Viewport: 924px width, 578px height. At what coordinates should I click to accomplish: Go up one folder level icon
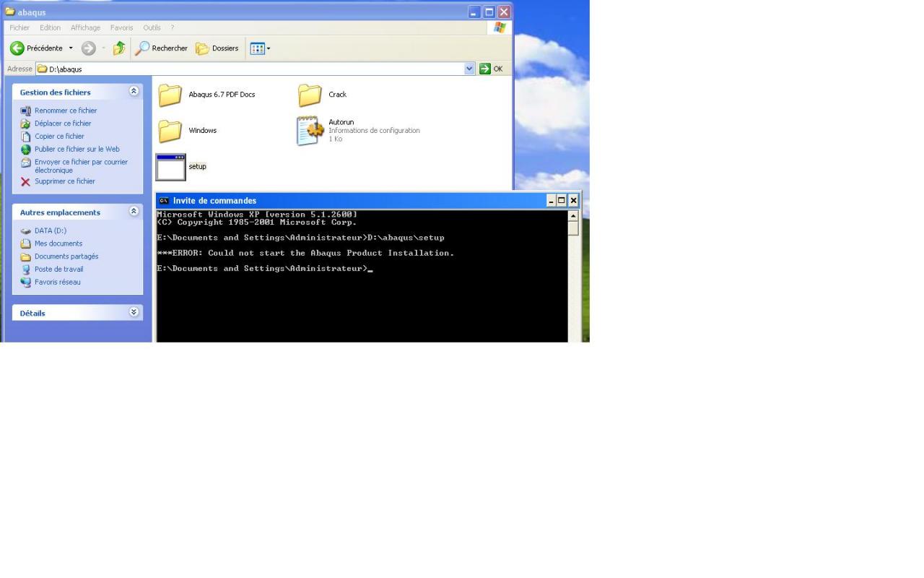click(119, 48)
